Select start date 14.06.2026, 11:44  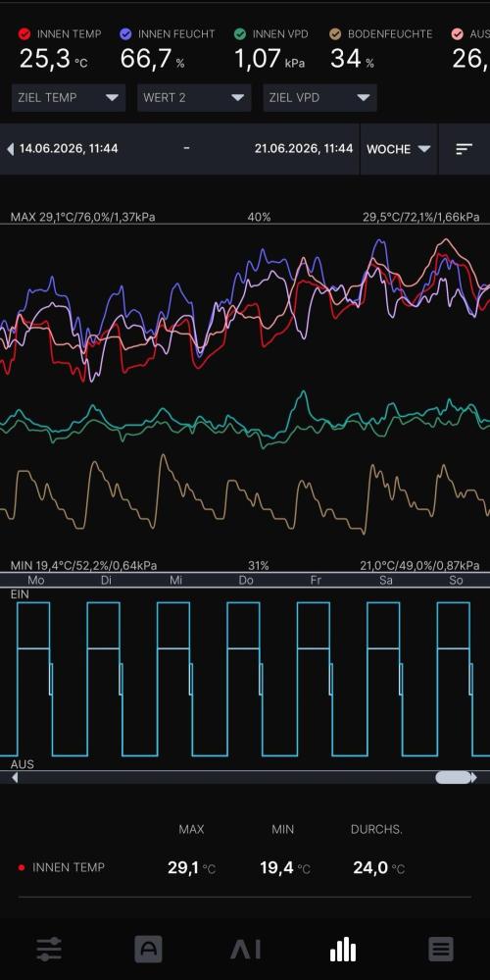tap(69, 149)
